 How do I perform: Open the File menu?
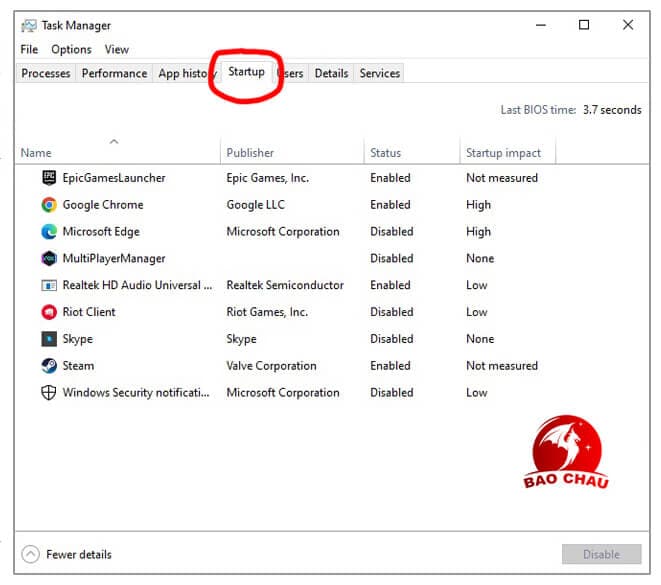coord(29,49)
